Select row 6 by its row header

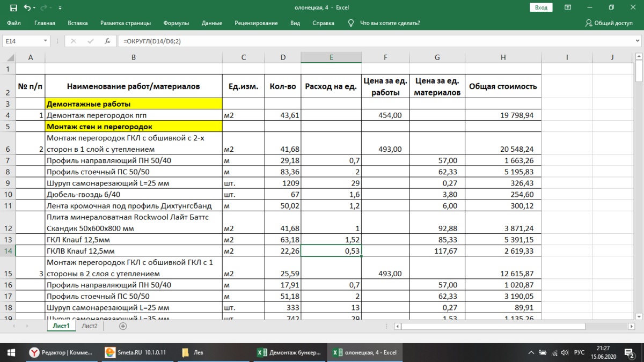tap(8, 143)
